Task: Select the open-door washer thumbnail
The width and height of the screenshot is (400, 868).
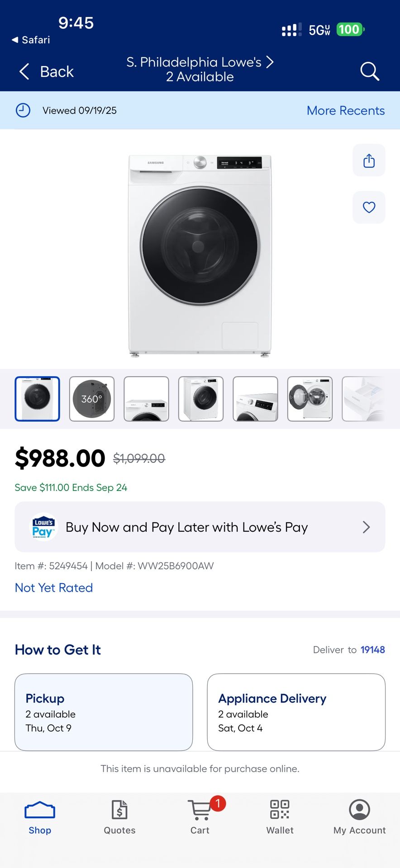Action: click(x=310, y=399)
